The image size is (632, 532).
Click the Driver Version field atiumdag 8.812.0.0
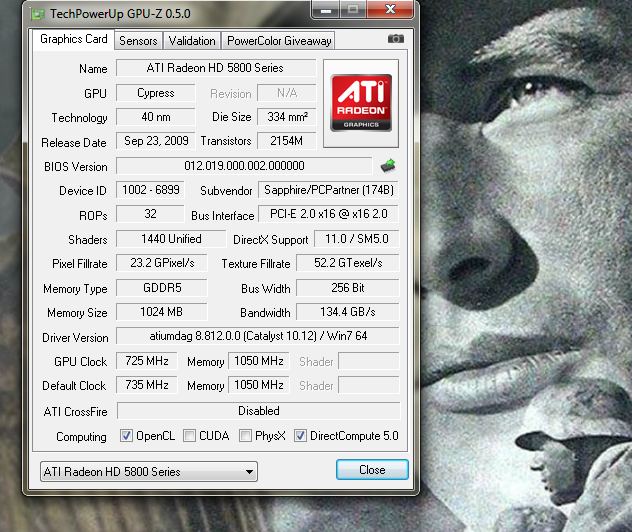click(258, 336)
